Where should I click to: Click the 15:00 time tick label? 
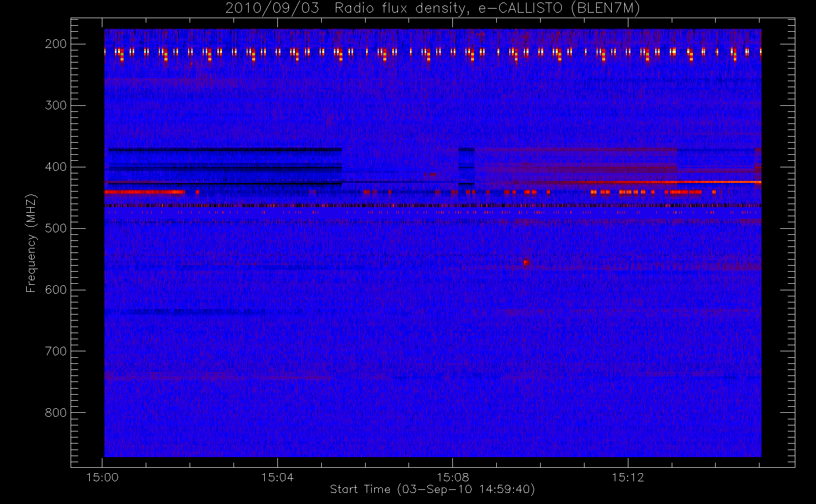(102, 477)
